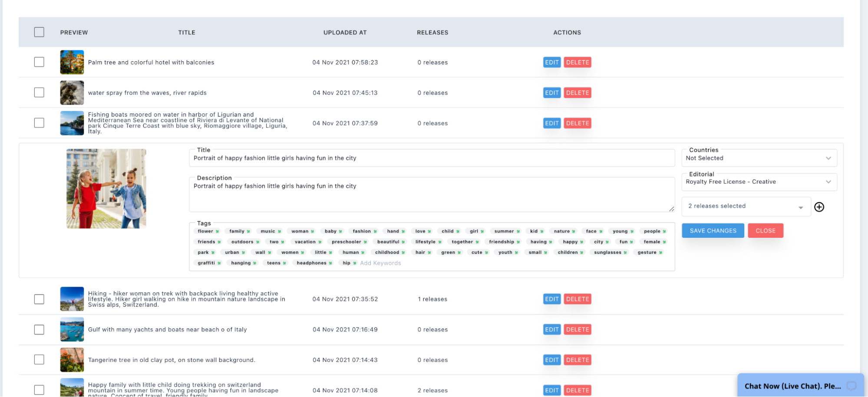
Task: Remove the 'people' tag via its x icon
Action: click(x=664, y=232)
